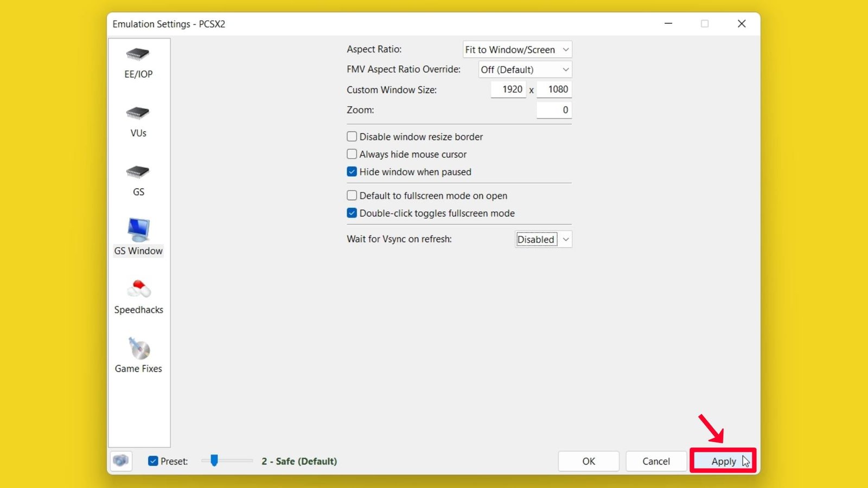
Task: Click the Custom Window Size label
Action: [x=392, y=90]
